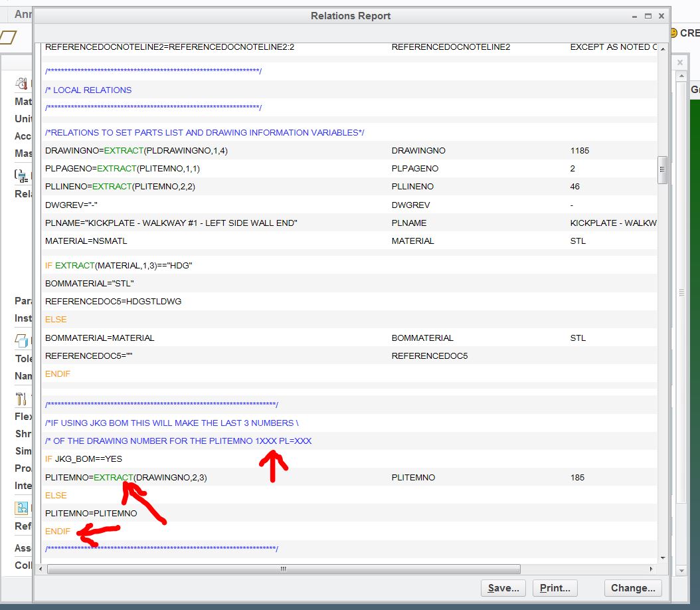This screenshot has width=700, height=610.
Task: Select the "EXCEPT AS NOTED" value text
Action: coord(614,47)
